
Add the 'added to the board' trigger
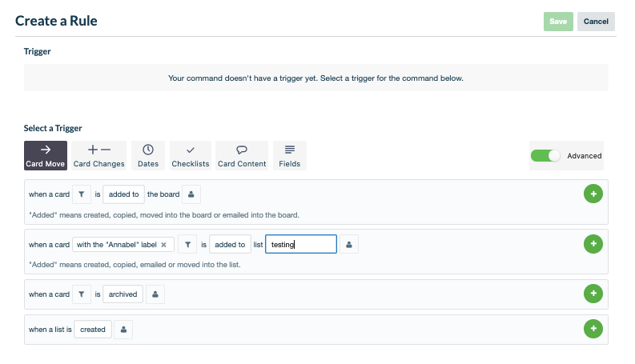(x=593, y=194)
